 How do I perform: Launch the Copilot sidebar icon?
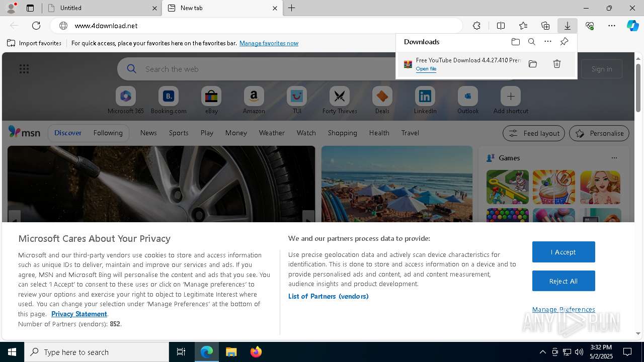(633, 26)
